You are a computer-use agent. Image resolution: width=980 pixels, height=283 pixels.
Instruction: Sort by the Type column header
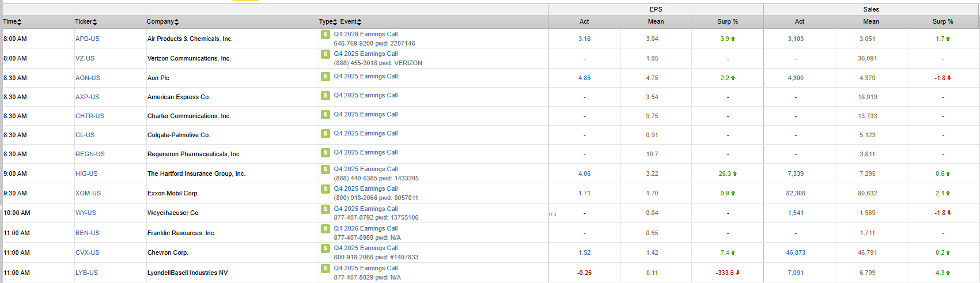pyautogui.click(x=328, y=22)
